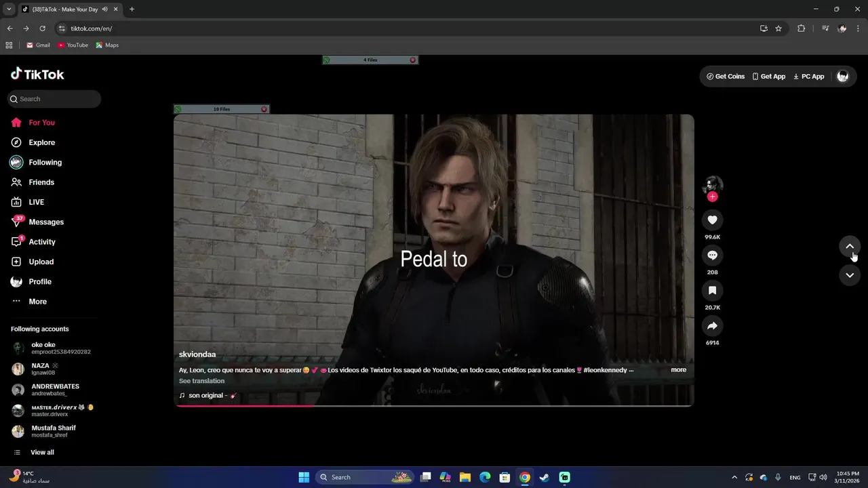Image resolution: width=868 pixels, height=488 pixels.
Task: Bookmark the video to favorites
Action: point(712,291)
